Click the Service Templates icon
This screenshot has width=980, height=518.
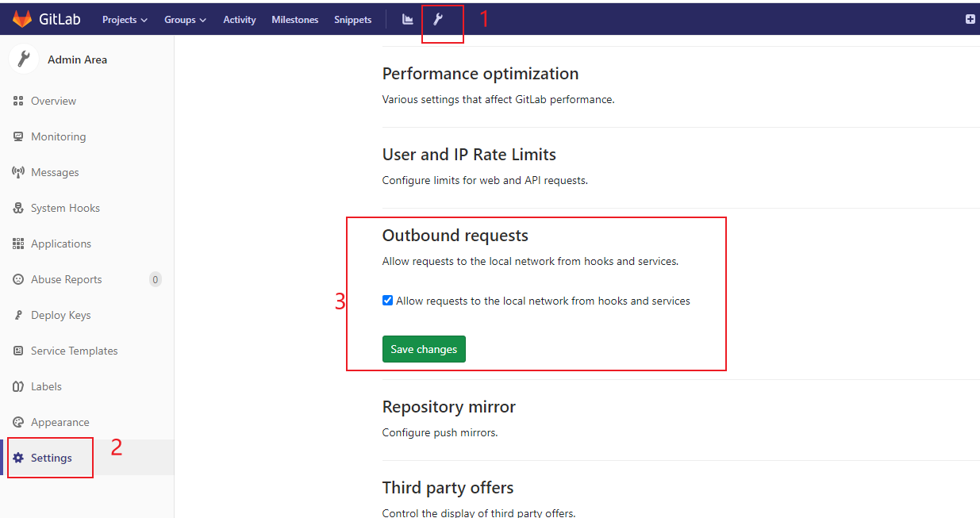tap(18, 351)
